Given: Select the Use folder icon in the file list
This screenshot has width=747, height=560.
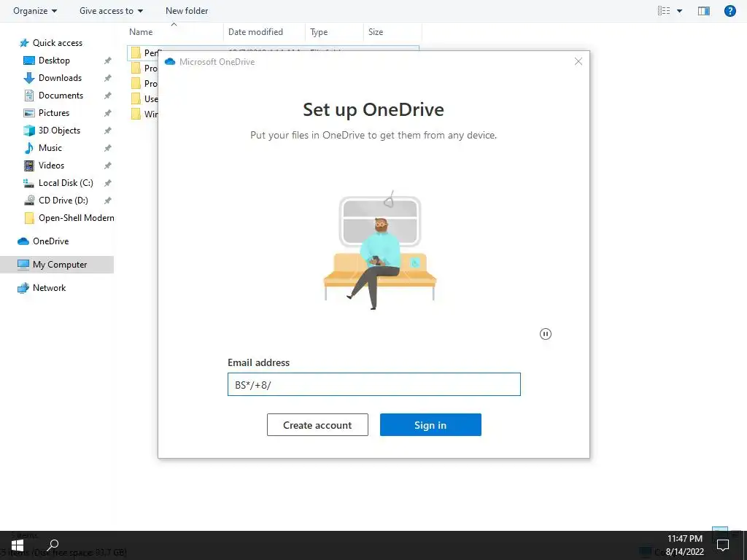Looking at the screenshot, I should [x=136, y=99].
